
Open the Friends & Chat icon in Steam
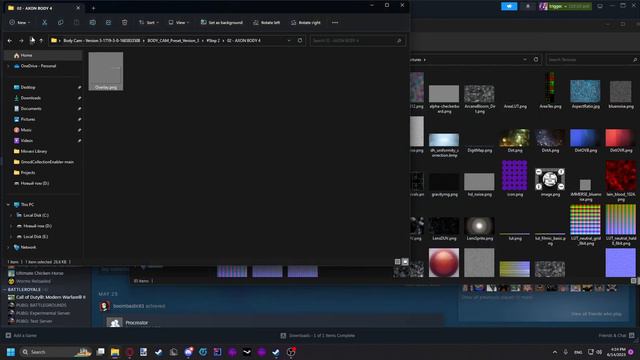632,335
